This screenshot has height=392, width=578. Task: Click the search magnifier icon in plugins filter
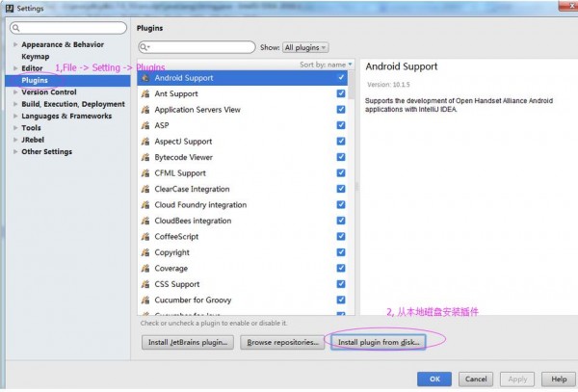[x=144, y=47]
